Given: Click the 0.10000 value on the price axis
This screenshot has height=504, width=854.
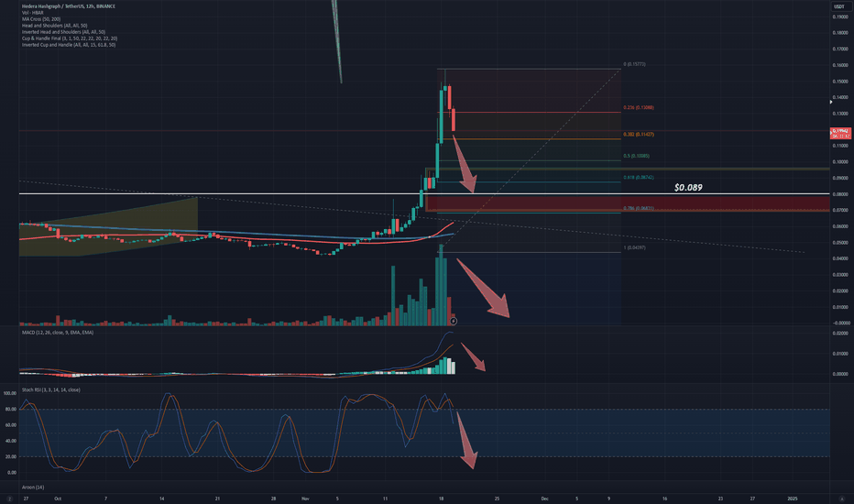Looking at the screenshot, I should (840, 162).
